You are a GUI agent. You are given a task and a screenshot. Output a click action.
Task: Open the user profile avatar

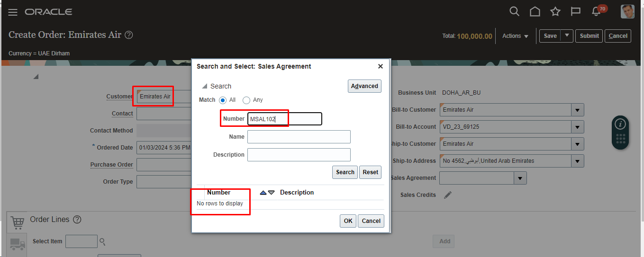(x=627, y=11)
